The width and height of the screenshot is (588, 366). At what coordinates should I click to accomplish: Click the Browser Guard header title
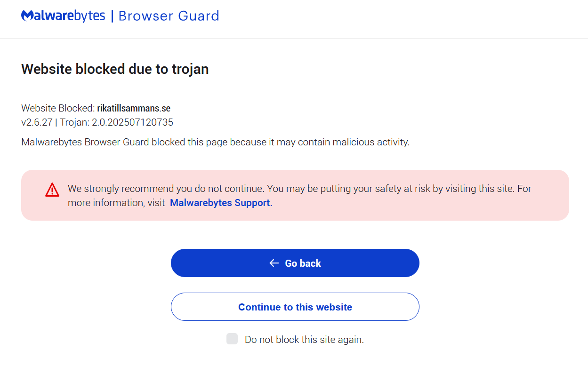tap(169, 16)
